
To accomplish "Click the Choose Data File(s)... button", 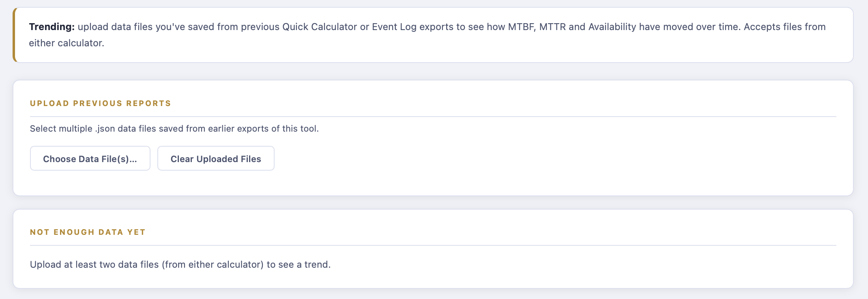I will (90, 158).
